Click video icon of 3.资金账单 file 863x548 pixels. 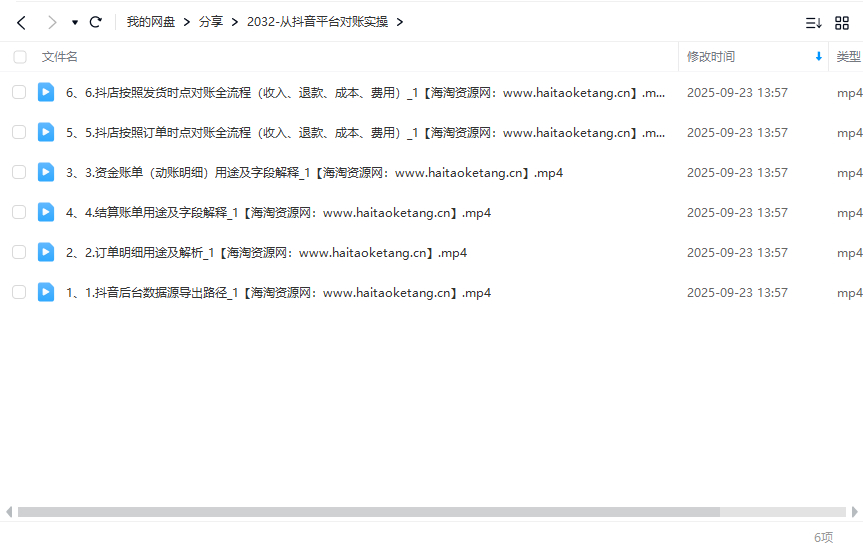(46, 172)
